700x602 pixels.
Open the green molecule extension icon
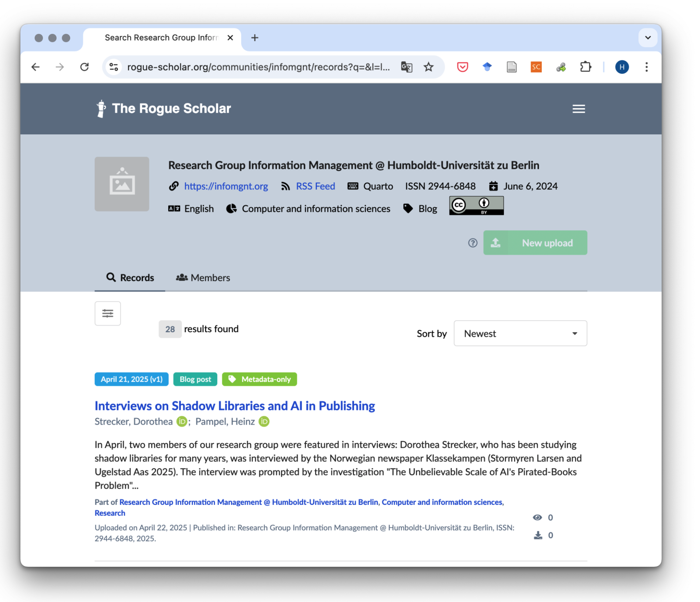(561, 67)
